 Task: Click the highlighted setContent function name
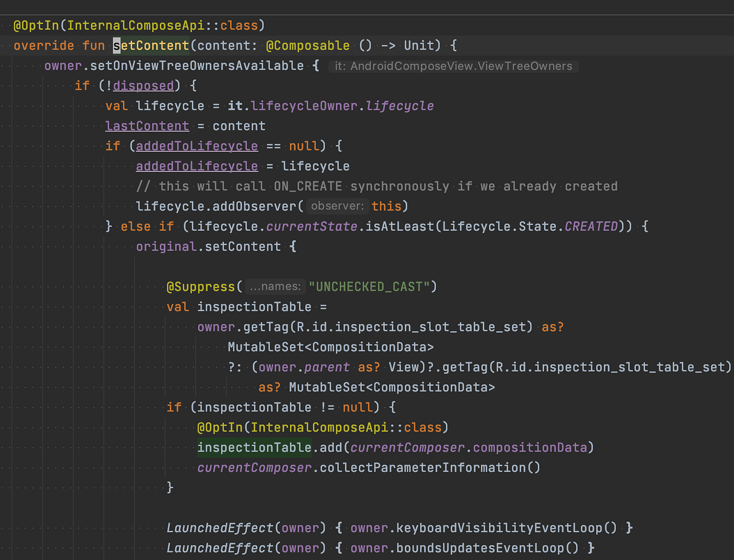(x=151, y=46)
